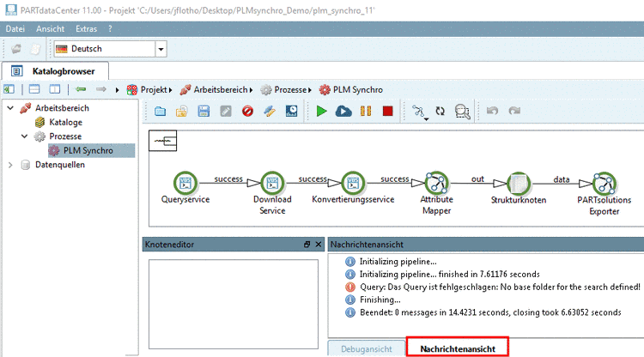This screenshot has height=357, width=644.
Task: Open the Extras menu
Action: coord(86,28)
